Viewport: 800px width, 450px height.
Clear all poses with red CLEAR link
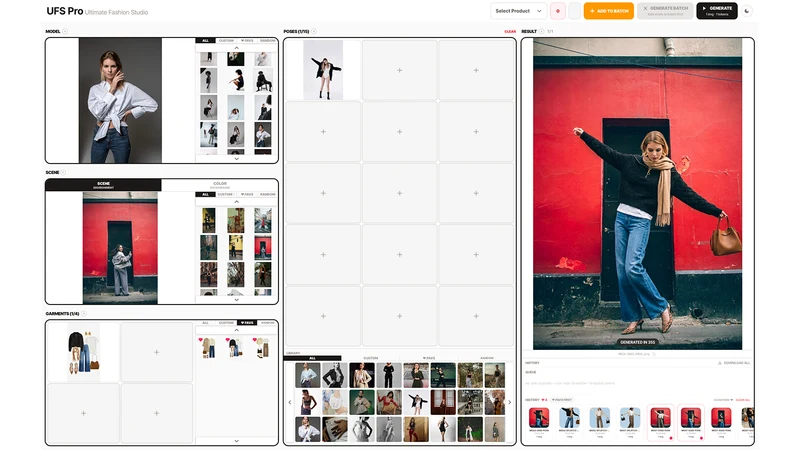tap(510, 32)
